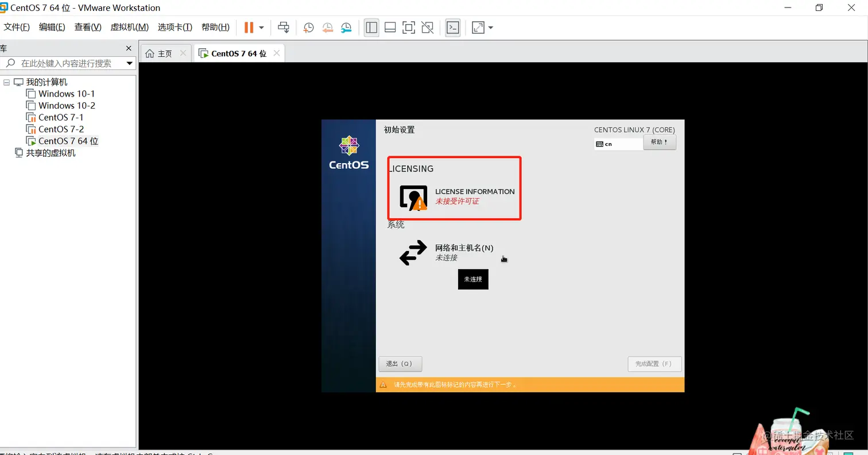The image size is (868, 455).
Task: Select the Windows 10-2 virtual machine
Action: [67, 106]
